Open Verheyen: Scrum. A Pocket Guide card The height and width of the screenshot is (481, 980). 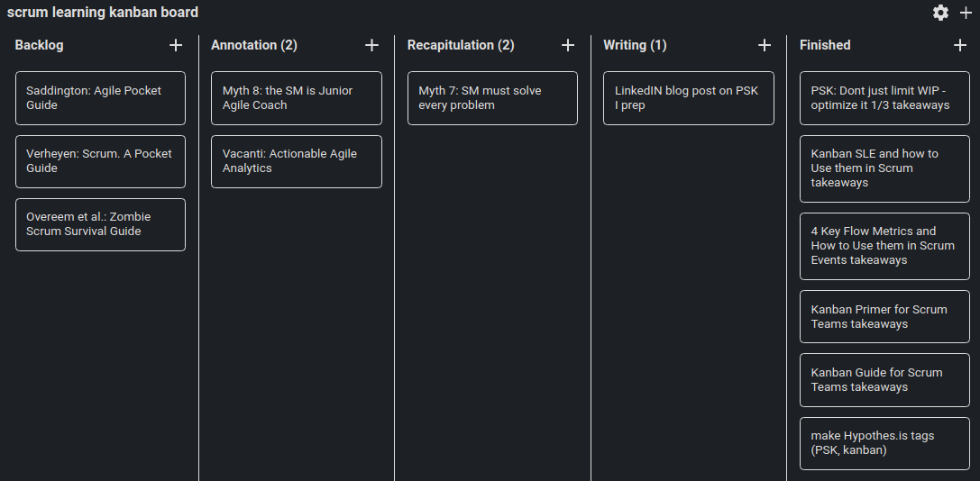100,161
